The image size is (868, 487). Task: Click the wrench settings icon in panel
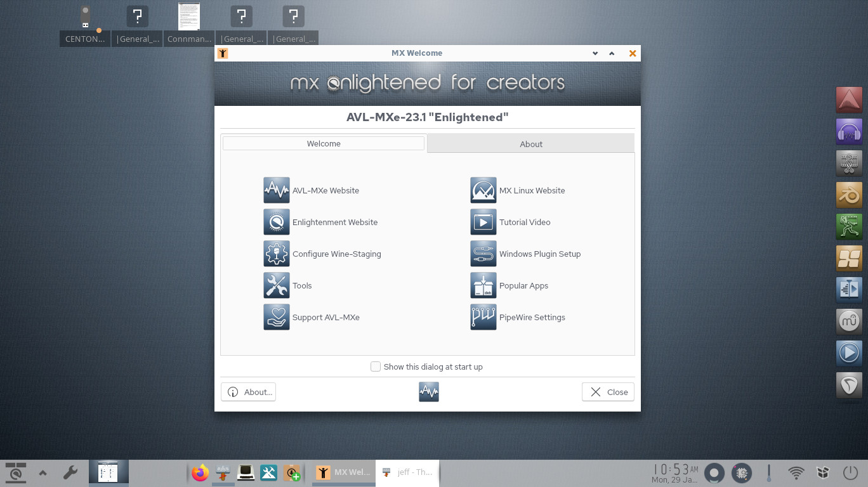70,472
